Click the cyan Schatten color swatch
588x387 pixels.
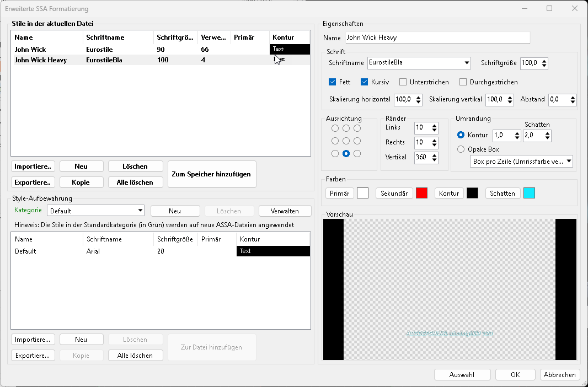pos(529,193)
